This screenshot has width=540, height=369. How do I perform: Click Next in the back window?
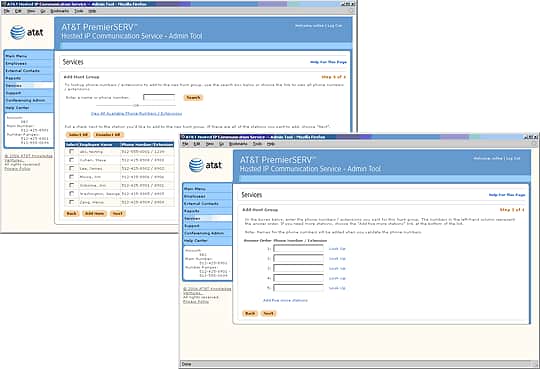(117, 214)
